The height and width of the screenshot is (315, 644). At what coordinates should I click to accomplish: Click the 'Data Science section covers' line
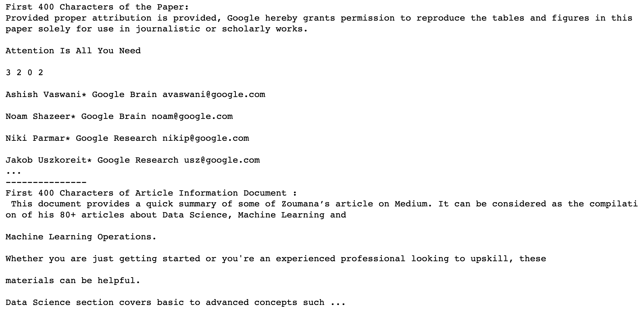tap(175, 302)
